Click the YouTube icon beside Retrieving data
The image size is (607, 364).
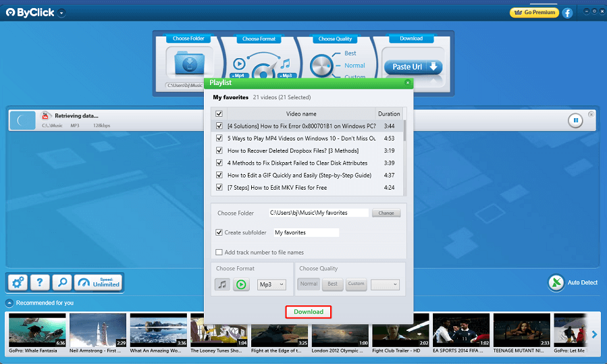coord(45,115)
